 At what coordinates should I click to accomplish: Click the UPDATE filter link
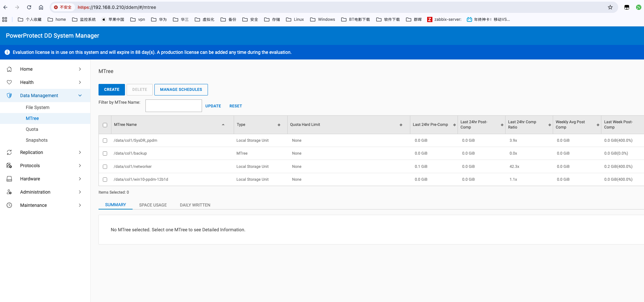[x=213, y=106]
